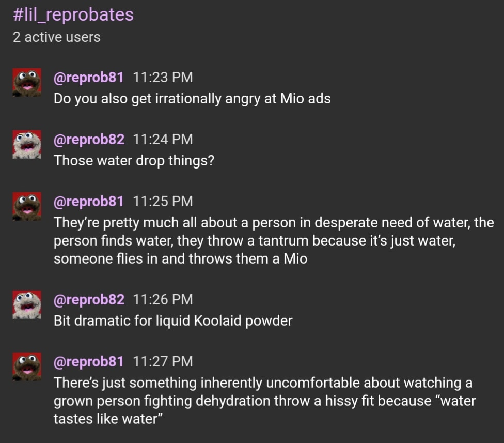Select the "irrationally angry at Mio ads" message
This screenshot has width=504, height=443.
192,98
